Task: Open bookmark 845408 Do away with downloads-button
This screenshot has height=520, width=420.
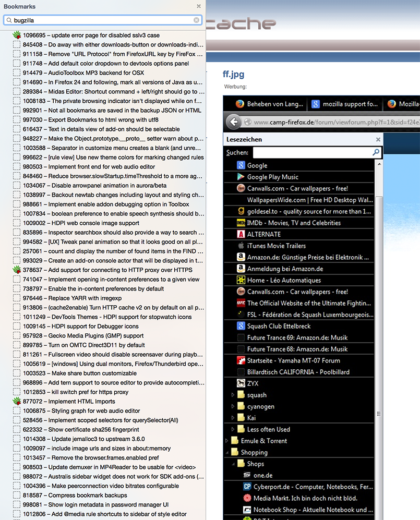Action: (x=113, y=44)
